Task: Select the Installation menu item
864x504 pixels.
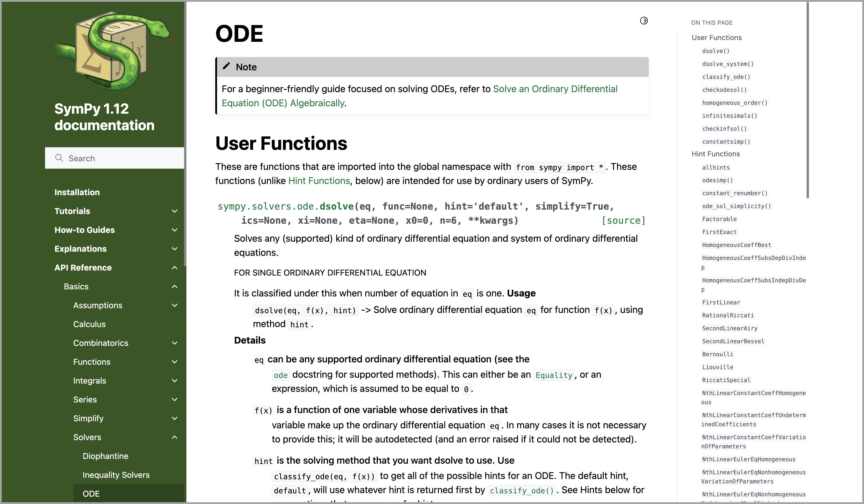Action: pos(76,192)
